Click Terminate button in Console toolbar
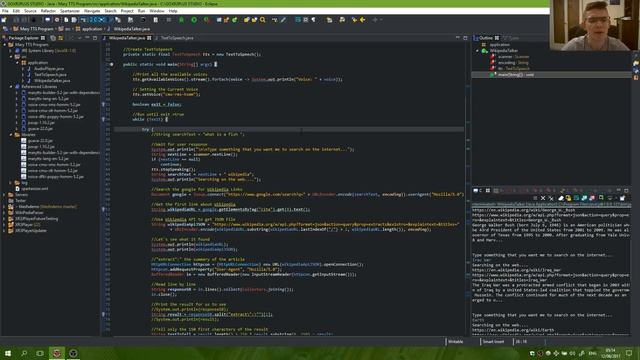 click(x=535, y=198)
